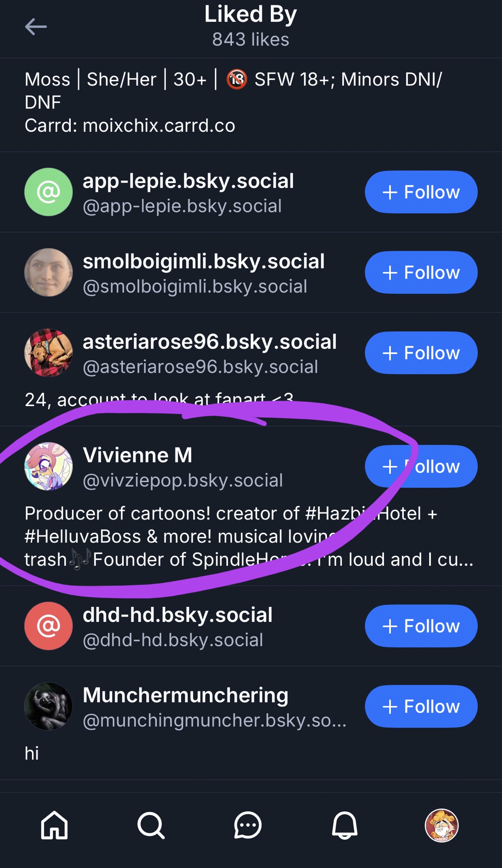
Task: Open my profile avatar tab
Action: click(441, 825)
